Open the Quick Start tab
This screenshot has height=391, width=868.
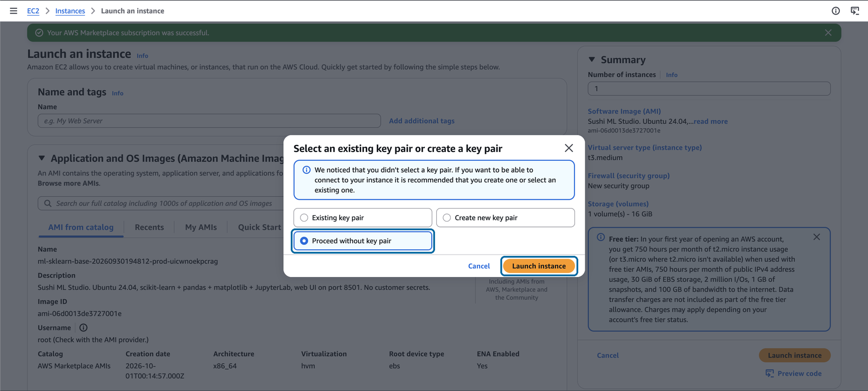pyautogui.click(x=259, y=228)
